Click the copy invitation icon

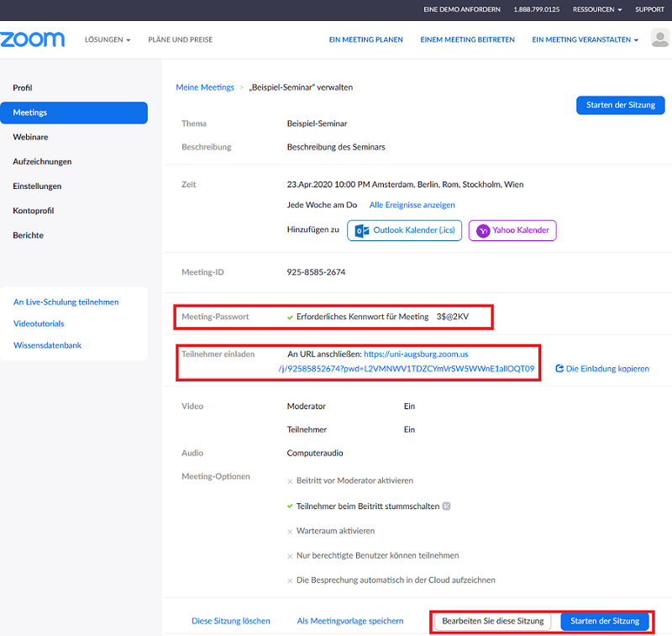[559, 369]
